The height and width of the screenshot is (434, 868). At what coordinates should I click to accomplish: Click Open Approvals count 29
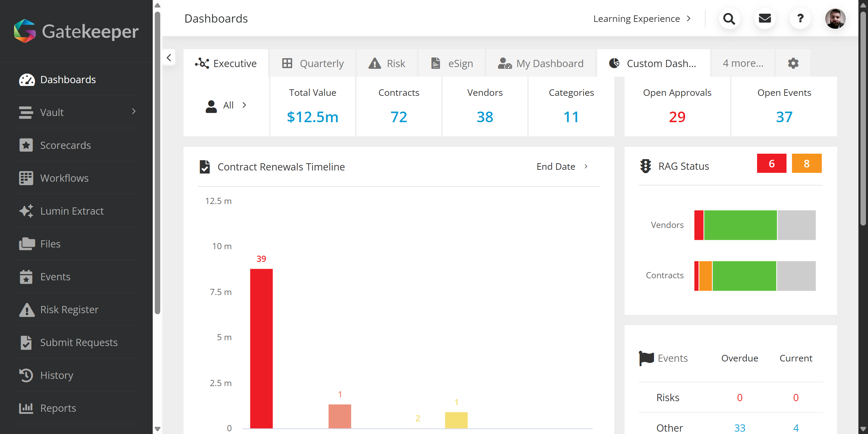(677, 117)
